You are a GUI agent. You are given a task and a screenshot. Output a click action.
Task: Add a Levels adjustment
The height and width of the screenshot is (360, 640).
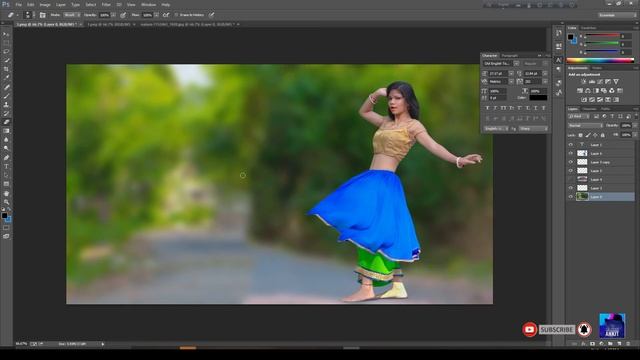pyautogui.click(x=592, y=82)
